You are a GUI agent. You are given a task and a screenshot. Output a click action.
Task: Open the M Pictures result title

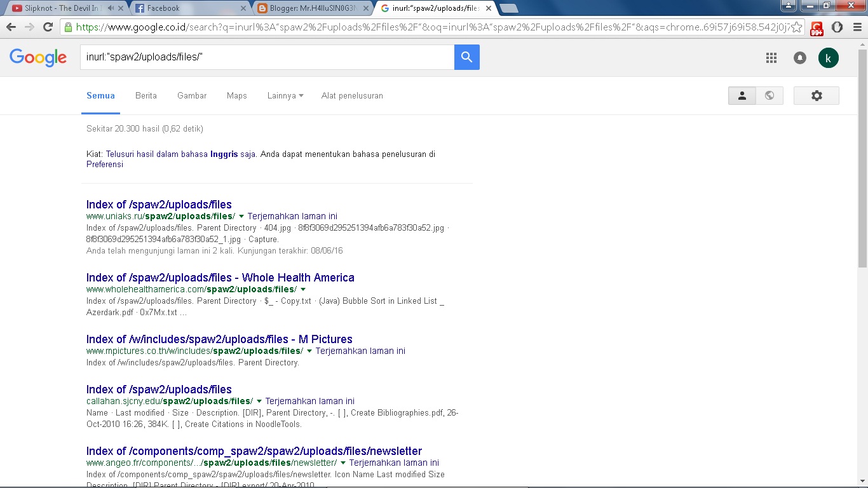(219, 339)
